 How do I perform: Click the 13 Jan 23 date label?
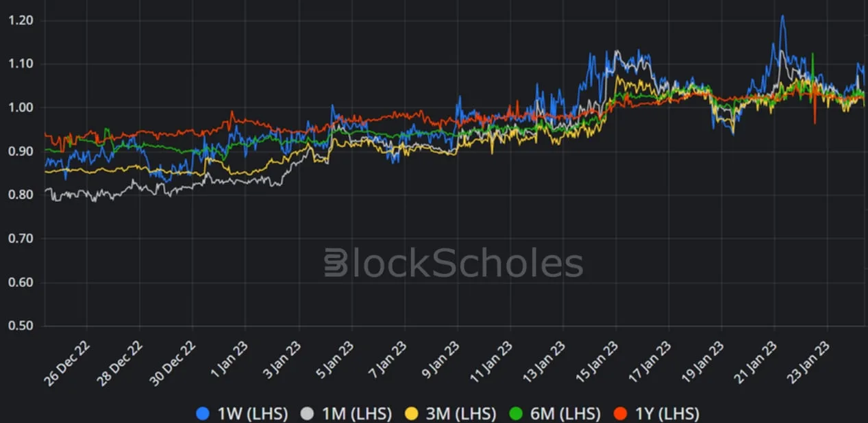click(x=545, y=362)
